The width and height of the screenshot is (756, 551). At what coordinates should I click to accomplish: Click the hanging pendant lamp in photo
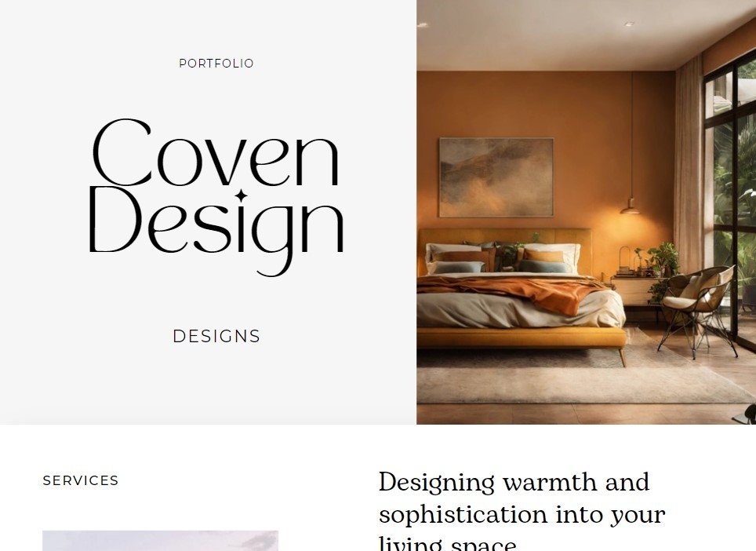coord(631,206)
